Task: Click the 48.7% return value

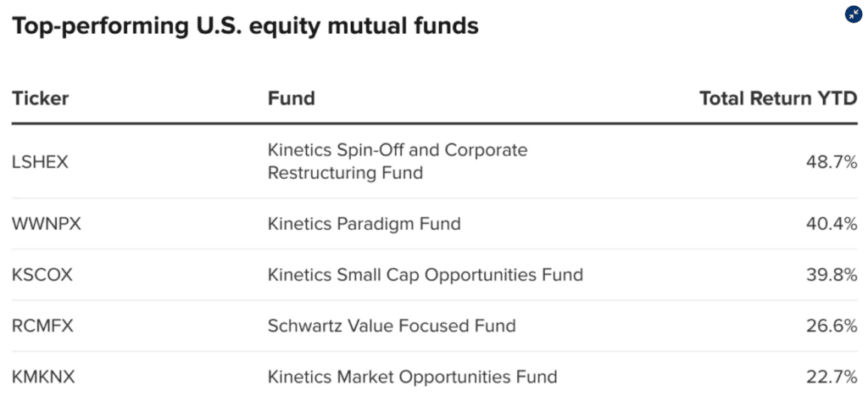Action: point(832,162)
